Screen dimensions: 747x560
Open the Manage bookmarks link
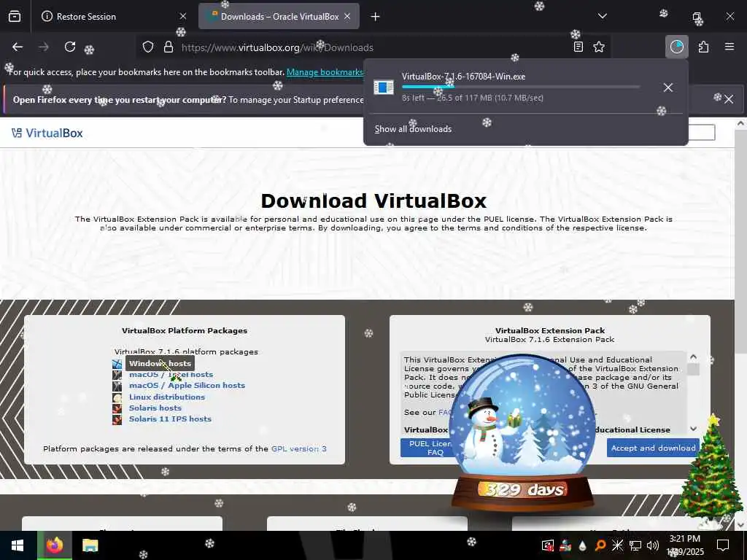[325, 72]
